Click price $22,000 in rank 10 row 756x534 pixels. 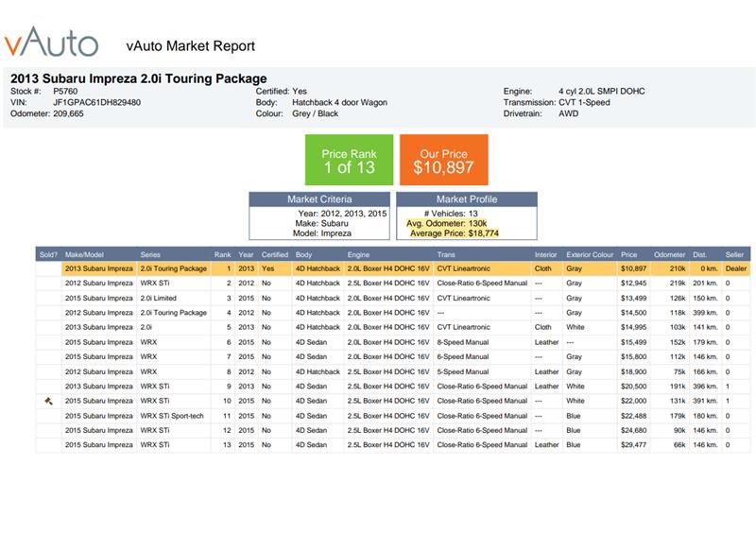coord(633,401)
